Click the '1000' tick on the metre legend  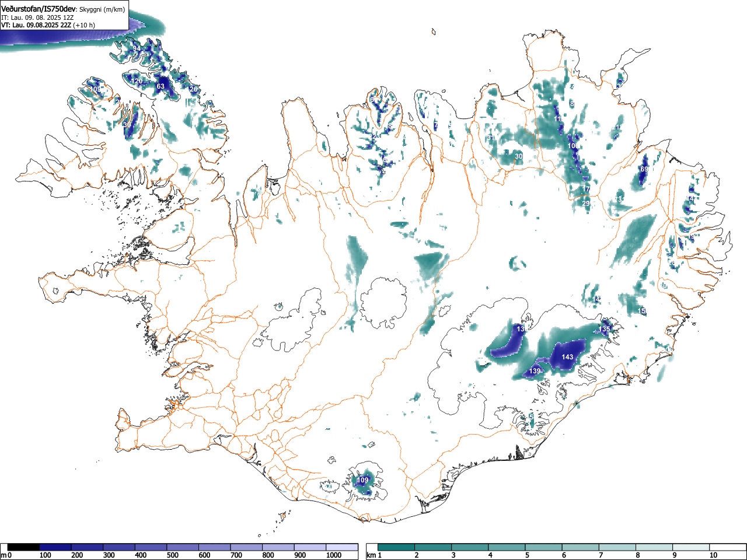(x=333, y=555)
